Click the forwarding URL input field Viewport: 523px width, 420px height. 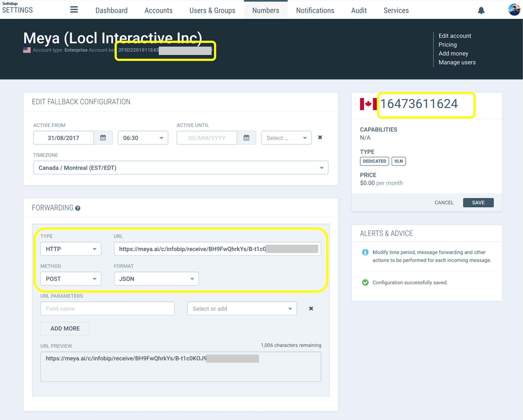tap(217, 249)
